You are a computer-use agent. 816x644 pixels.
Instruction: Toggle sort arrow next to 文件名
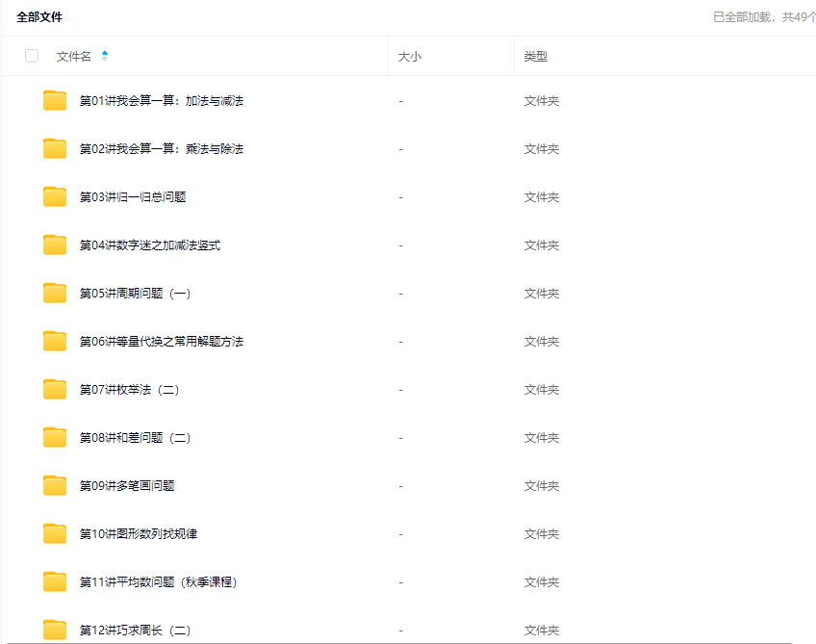[x=105, y=56]
